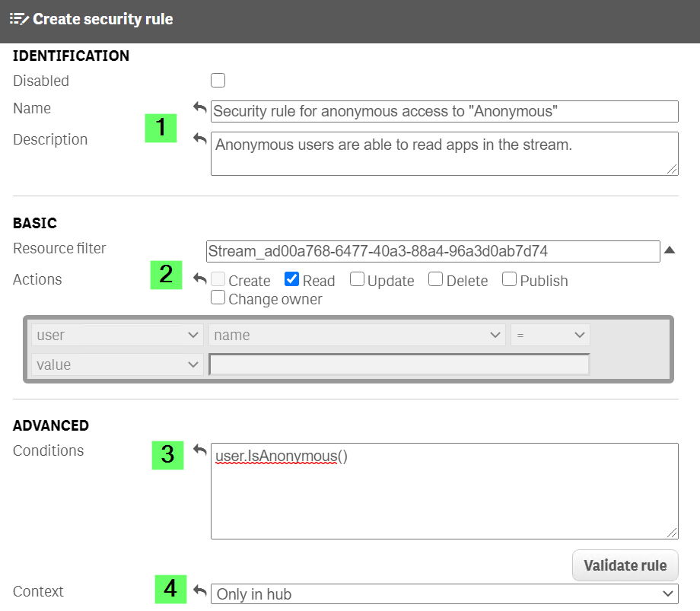Open the value dropdown in the rule builder
This screenshot has width=700, height=611.
coord(116,364)
